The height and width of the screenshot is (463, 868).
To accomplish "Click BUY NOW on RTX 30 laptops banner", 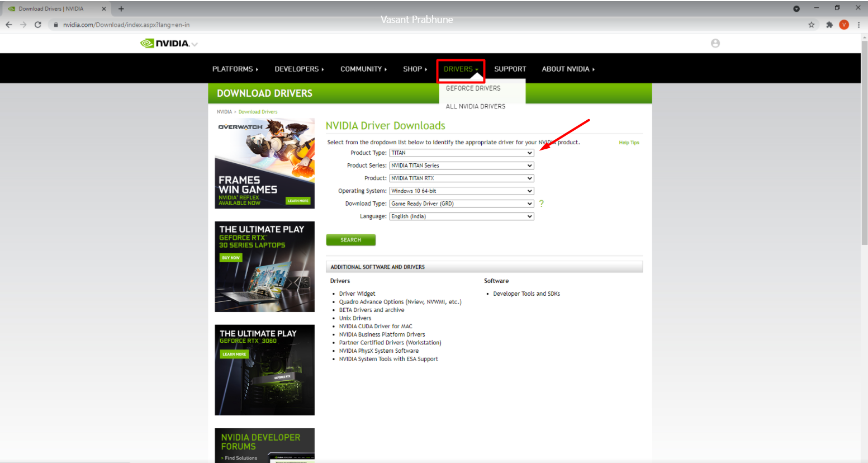I will 231,258.
